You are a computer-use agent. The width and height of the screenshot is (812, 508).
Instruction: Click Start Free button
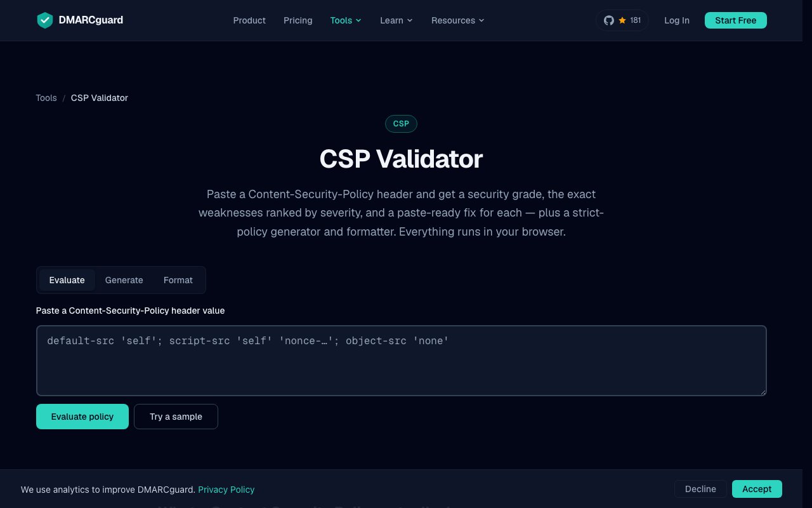pos(736,20)
